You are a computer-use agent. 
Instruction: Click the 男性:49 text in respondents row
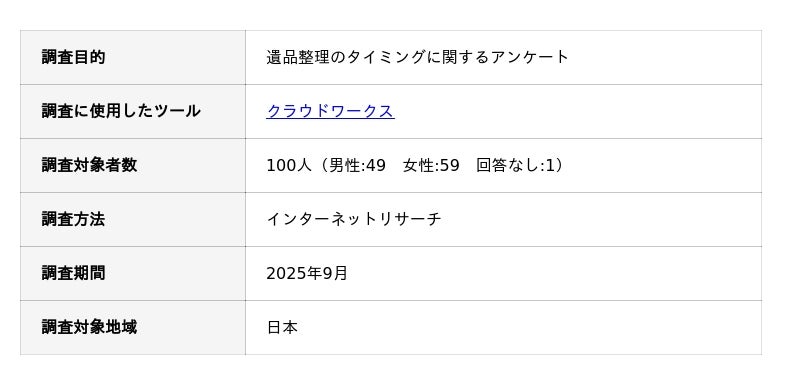[x=357, y=165]
